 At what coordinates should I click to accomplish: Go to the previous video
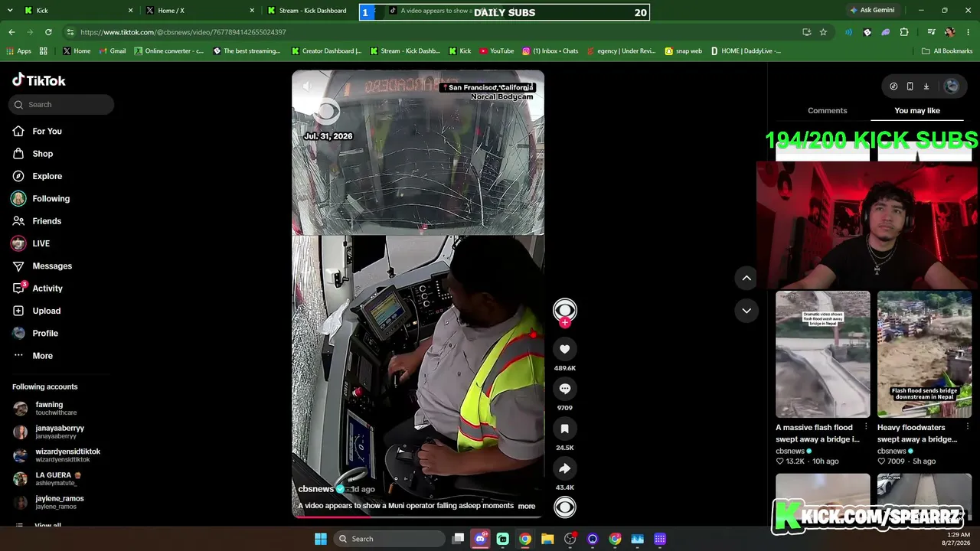coord(746,279)
